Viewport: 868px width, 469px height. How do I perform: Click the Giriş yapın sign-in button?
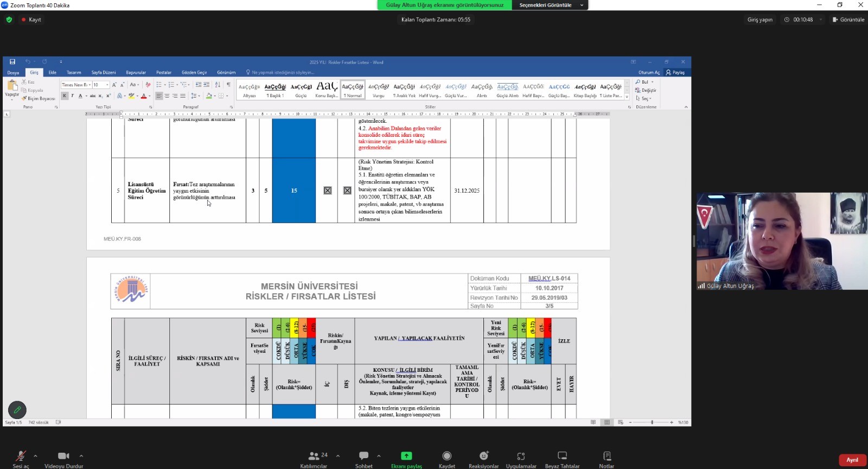[x=759, y=20]
